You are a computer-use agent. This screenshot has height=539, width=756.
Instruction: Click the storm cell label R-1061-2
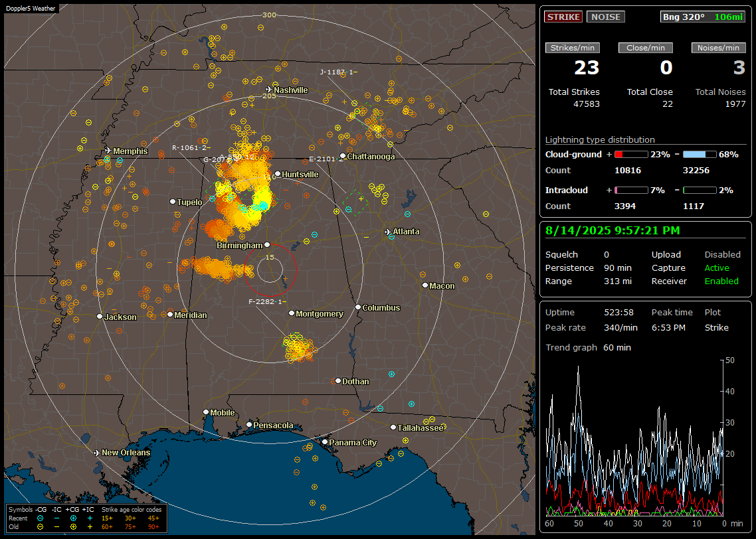[191, 147]
